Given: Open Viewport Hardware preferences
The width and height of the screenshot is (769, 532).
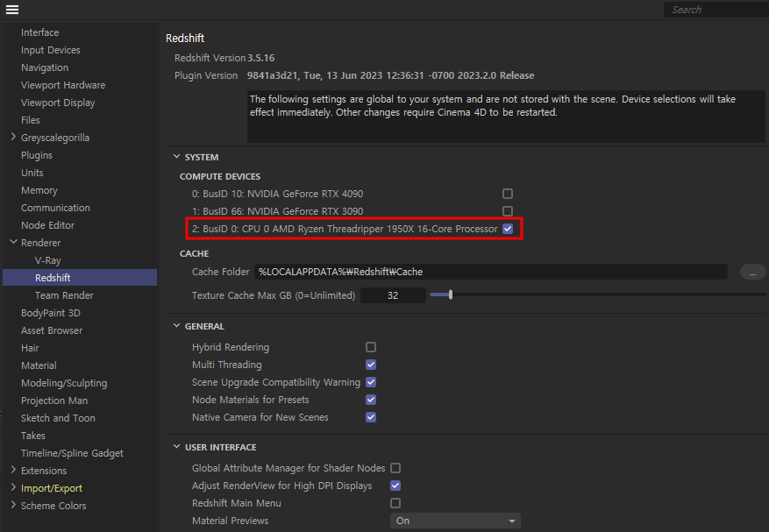Looking at the screenshot, I should click(63, 85).
